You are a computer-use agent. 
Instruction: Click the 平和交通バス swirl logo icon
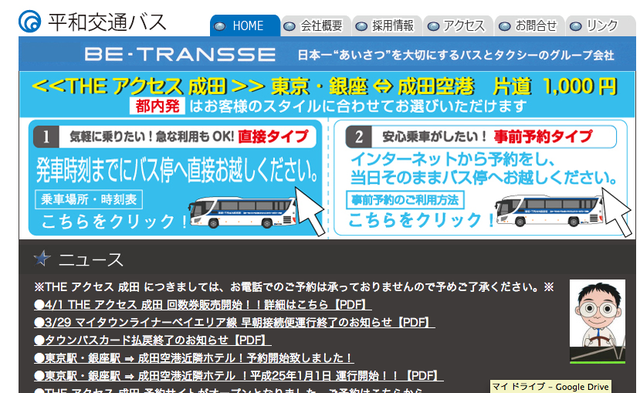click(x=30, y=21)
